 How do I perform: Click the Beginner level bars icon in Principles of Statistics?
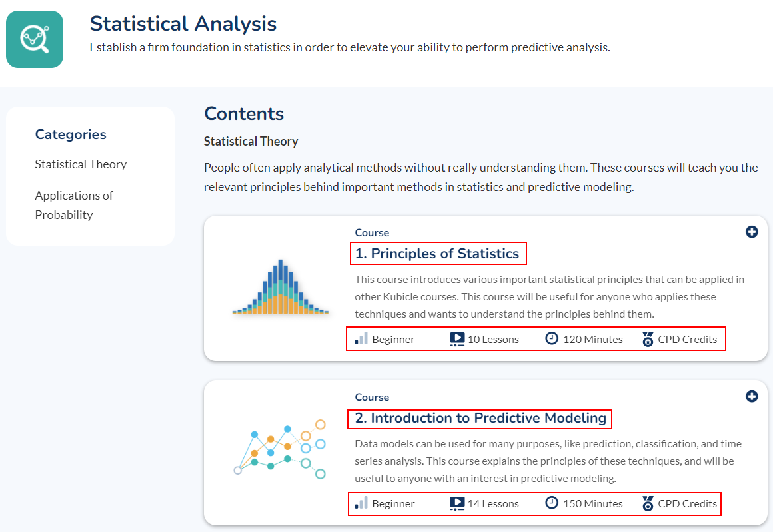pyautogui.click(x=361, y=339)
